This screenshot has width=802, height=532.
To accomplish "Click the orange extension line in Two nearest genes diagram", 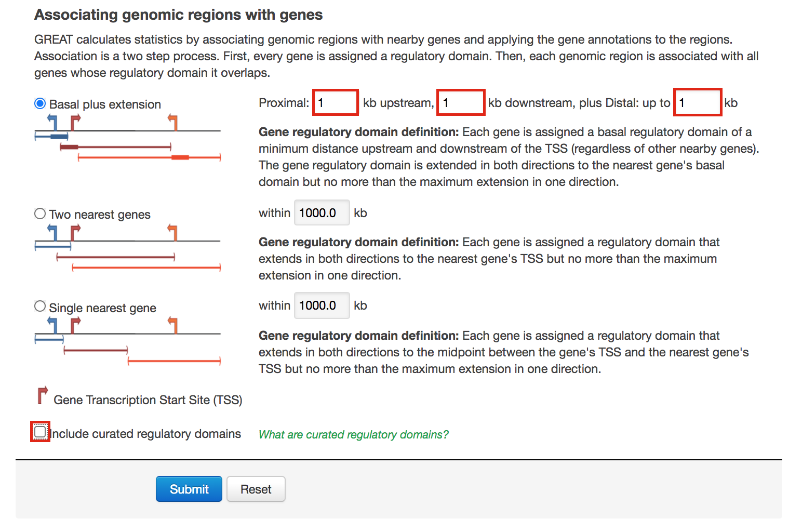I will 145,268.
